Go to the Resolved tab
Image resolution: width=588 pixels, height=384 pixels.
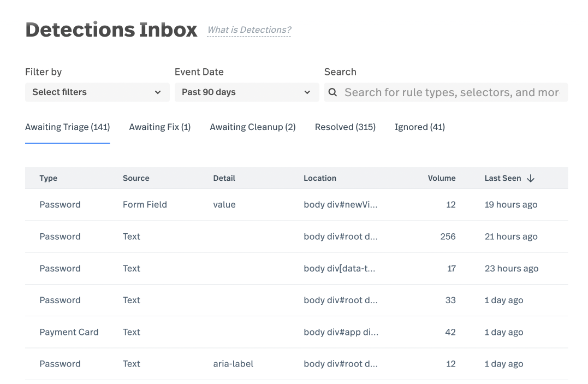(346, 127)
